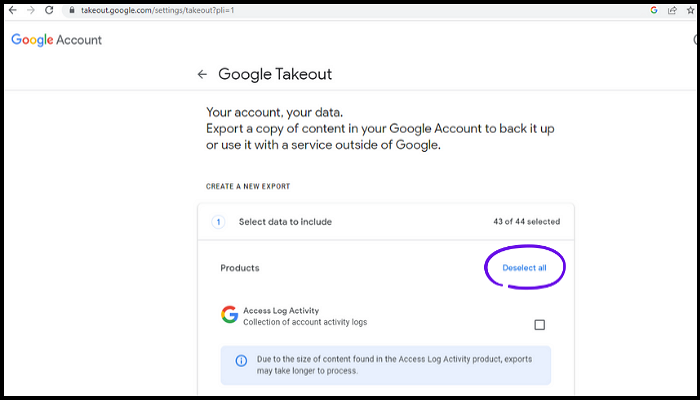
Task: Click the step 1 number circle
Action: [218, 222]
